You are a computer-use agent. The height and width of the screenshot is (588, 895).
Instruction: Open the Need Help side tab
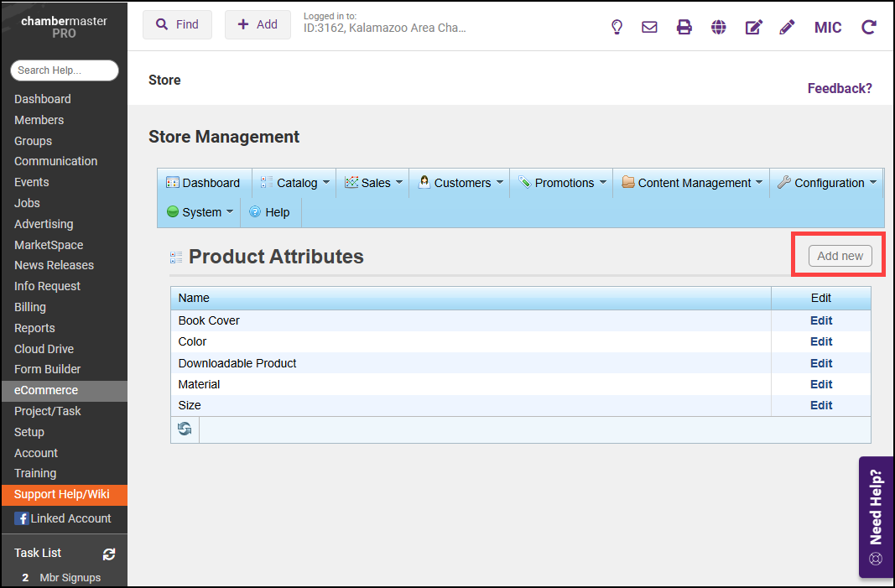[x=876, y=517]
